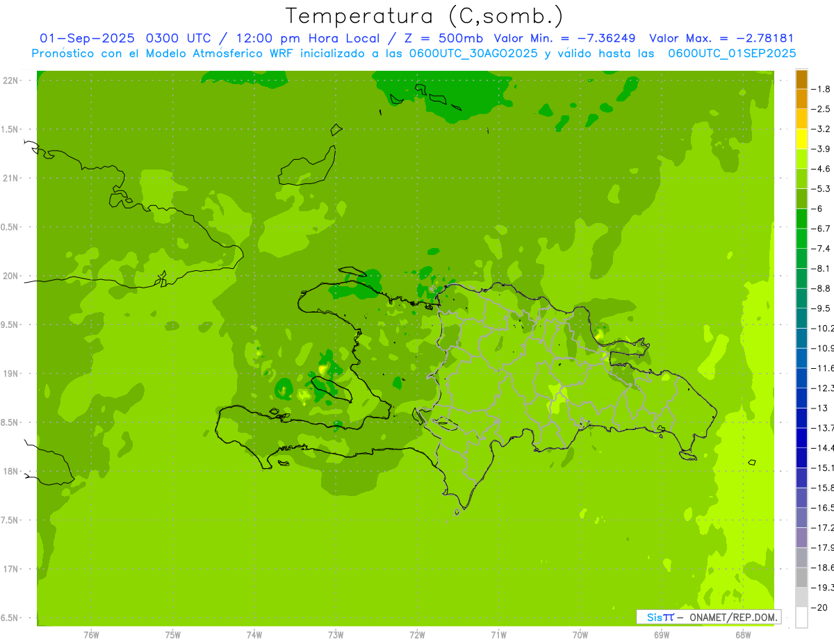834x644 pixels.
Task: Click the "-6" color bar value
Action: click(x=817, y=208)
